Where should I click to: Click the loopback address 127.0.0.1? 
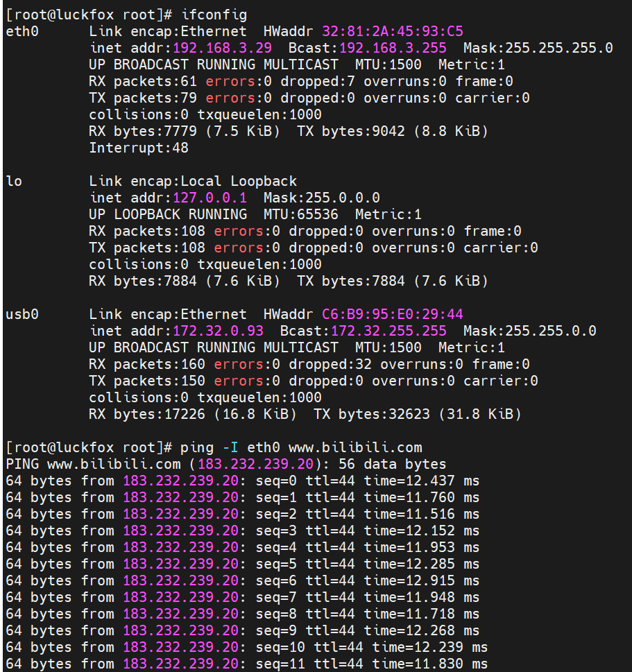click(x=210, y=198)
